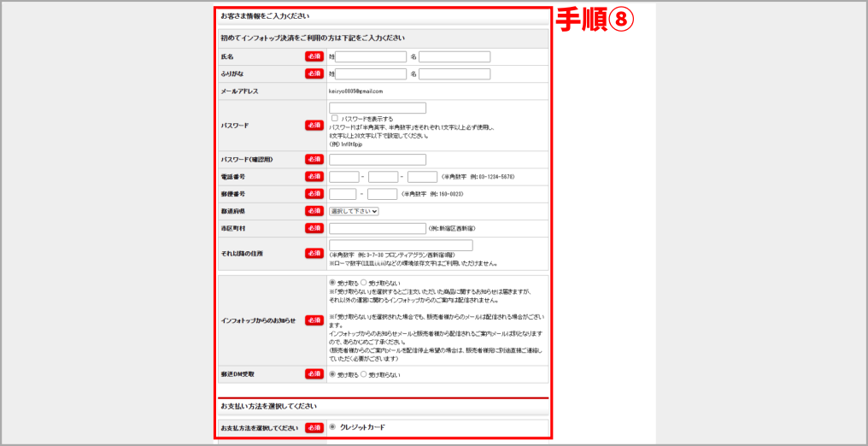Click the 氏名 名 (first name) field
This screenshot has width=868, height=446.
coord(454,57)
